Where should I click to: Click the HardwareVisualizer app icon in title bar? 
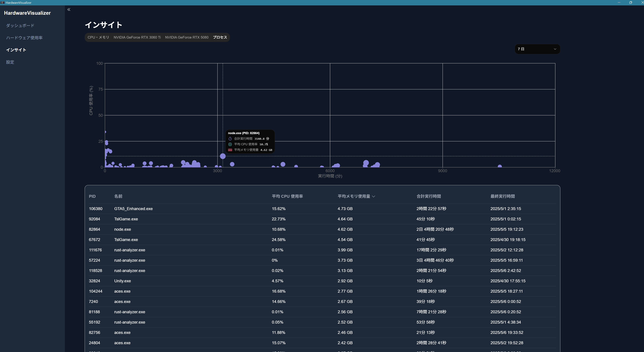pos(2,3)
